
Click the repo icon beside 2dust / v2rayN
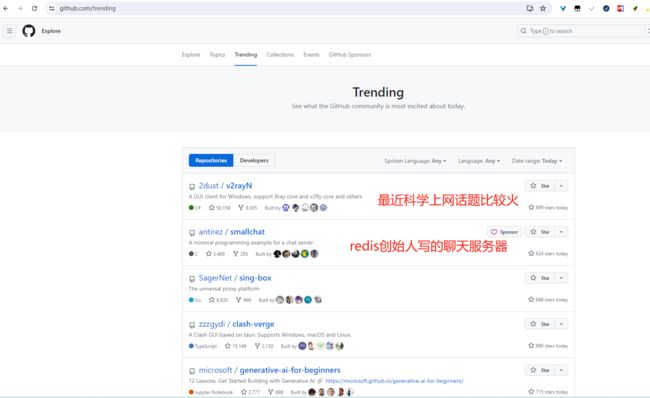pyautogui.click(x=192, y=187)
